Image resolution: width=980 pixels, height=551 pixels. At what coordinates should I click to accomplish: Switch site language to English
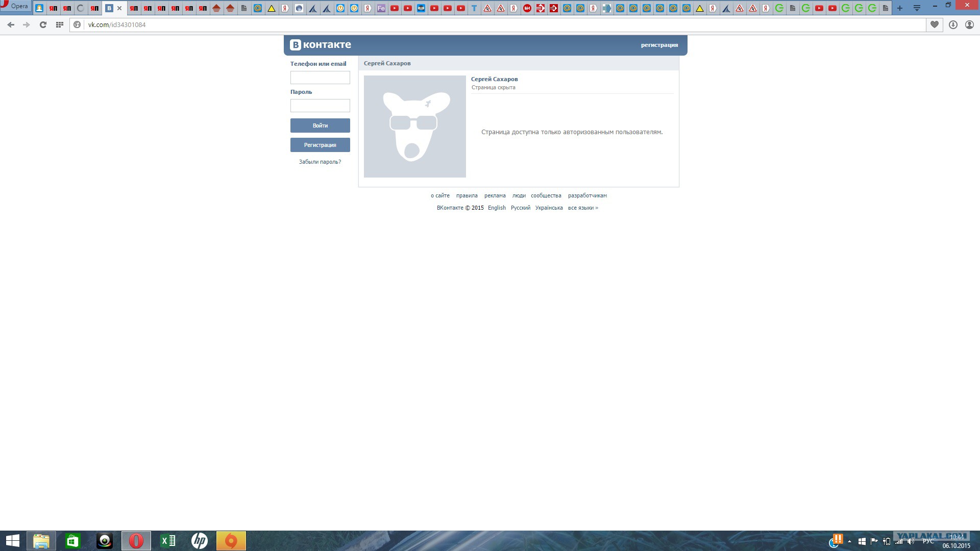[497, 208]
